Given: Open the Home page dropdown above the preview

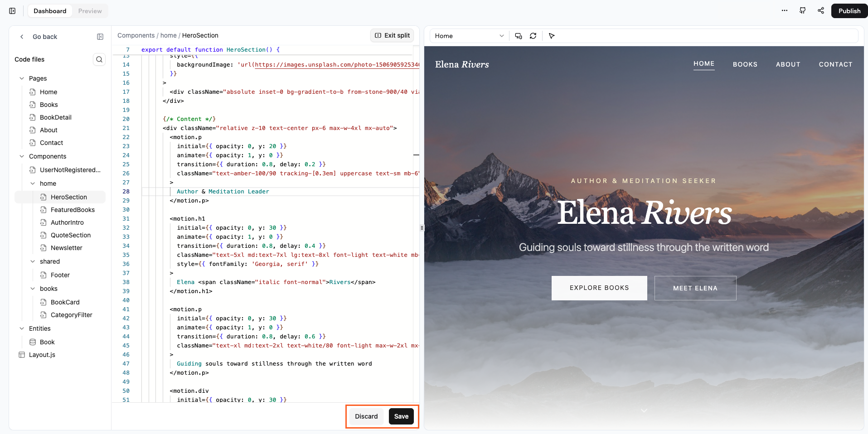Looking at the screenshot, I should (468, 36).
